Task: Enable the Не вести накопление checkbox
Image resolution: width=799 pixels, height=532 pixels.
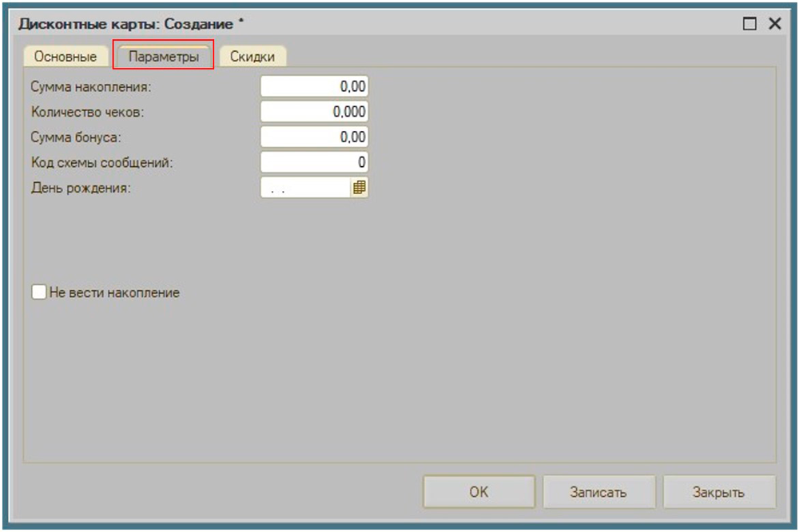Action: point(39,292)
